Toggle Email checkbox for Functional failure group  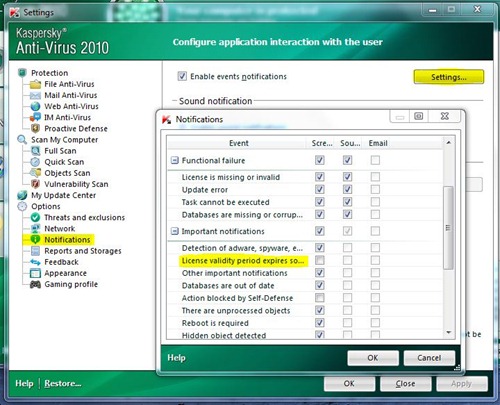[375, 160]
